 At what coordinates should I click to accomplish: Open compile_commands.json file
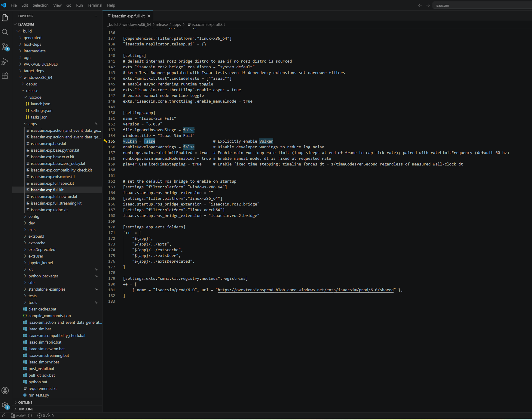tap(50, 316)
